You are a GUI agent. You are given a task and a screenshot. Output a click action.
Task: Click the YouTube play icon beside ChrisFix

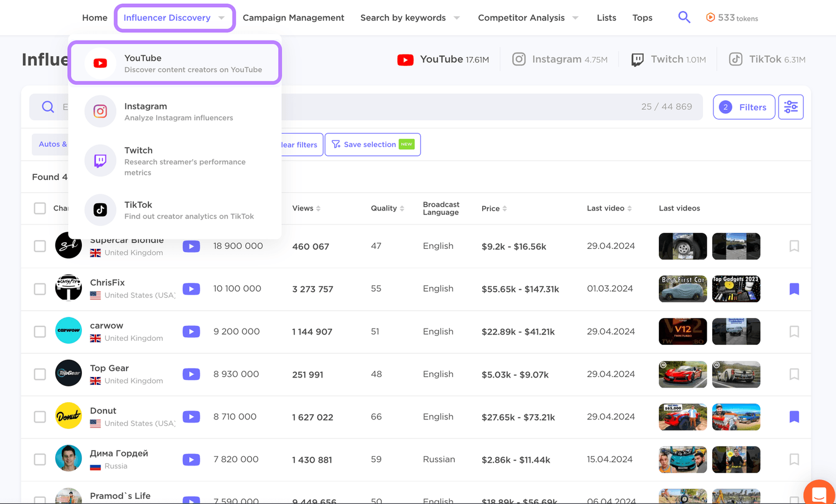pyautogui.click(x=191, y=288)
